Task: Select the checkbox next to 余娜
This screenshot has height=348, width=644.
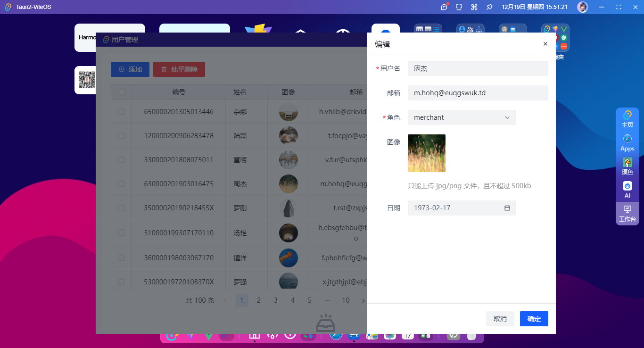Action: click(x=121, y=112)
